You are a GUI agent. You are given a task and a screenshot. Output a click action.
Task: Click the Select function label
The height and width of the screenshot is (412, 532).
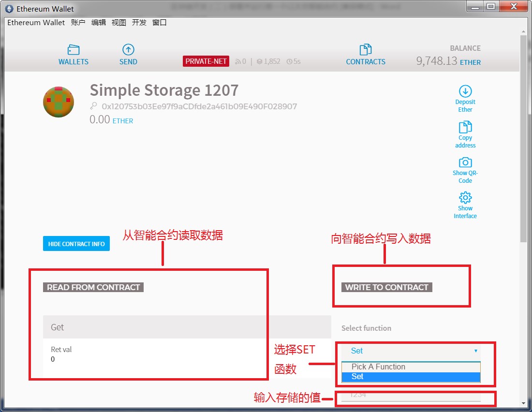366,328
